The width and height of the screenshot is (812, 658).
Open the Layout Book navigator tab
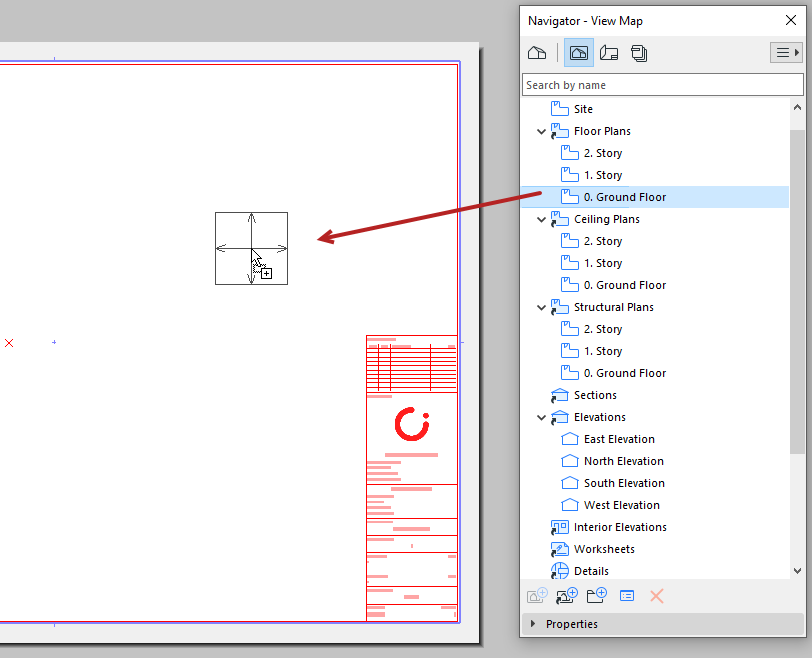point(609,53)
